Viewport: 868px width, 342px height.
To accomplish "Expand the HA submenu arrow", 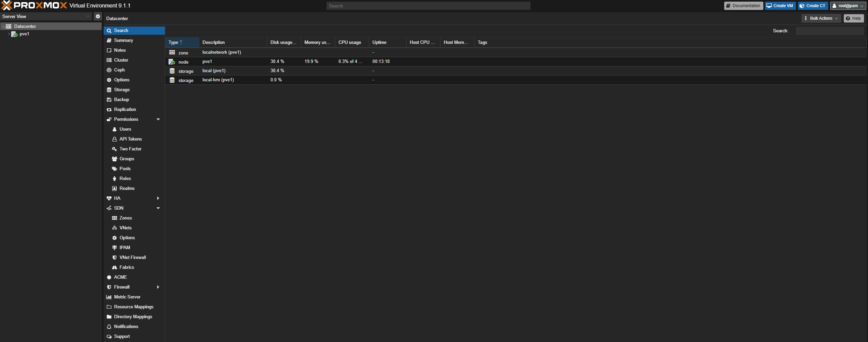I will tap(158, 198).
